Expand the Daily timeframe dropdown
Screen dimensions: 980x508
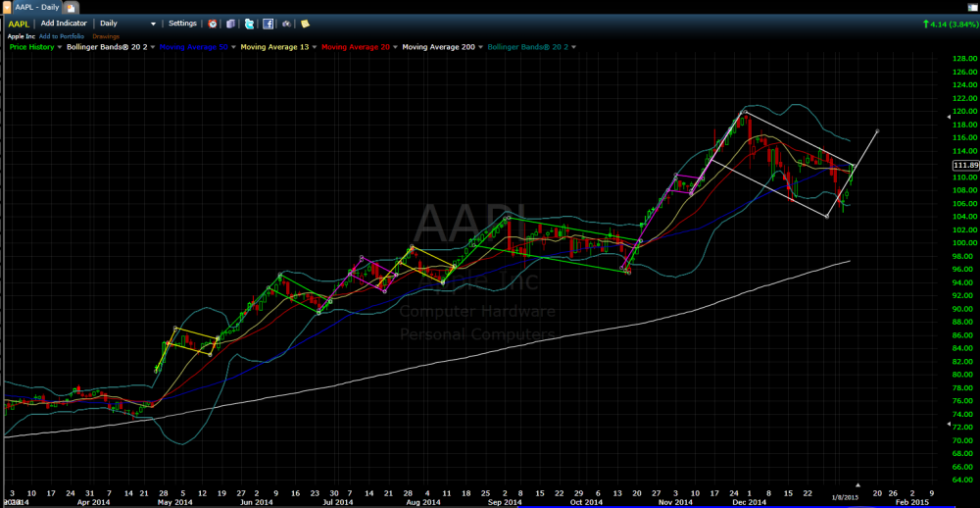(x=153, y=24)
